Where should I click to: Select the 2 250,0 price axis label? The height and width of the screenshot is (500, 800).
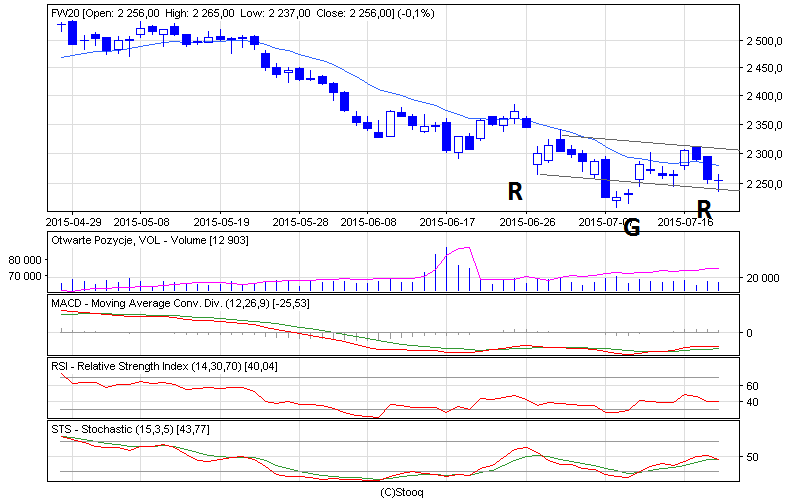(x=764, y=184)
